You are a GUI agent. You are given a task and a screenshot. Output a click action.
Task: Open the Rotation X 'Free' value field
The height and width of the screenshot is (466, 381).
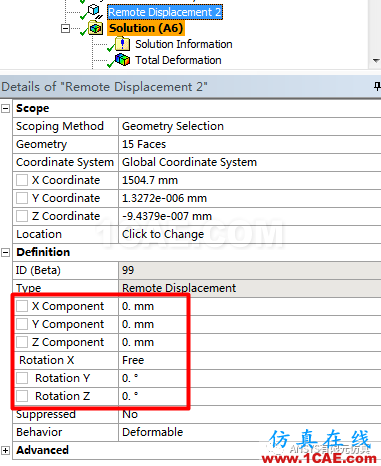pos(250,360)
